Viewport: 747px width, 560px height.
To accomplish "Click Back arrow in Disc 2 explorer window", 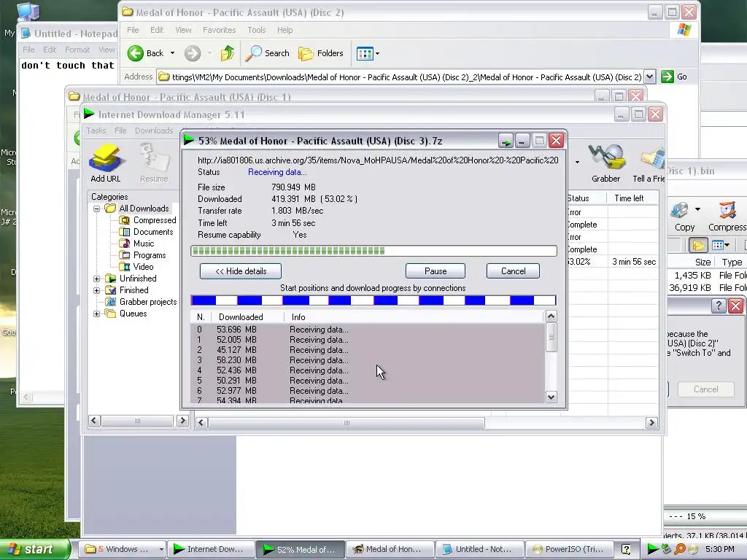I will tap(135, 53).
